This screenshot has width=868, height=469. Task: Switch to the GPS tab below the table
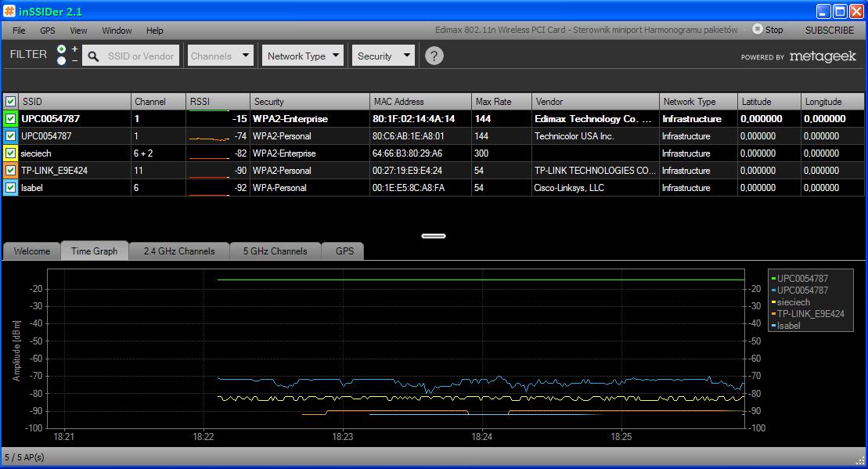[344, 251]
